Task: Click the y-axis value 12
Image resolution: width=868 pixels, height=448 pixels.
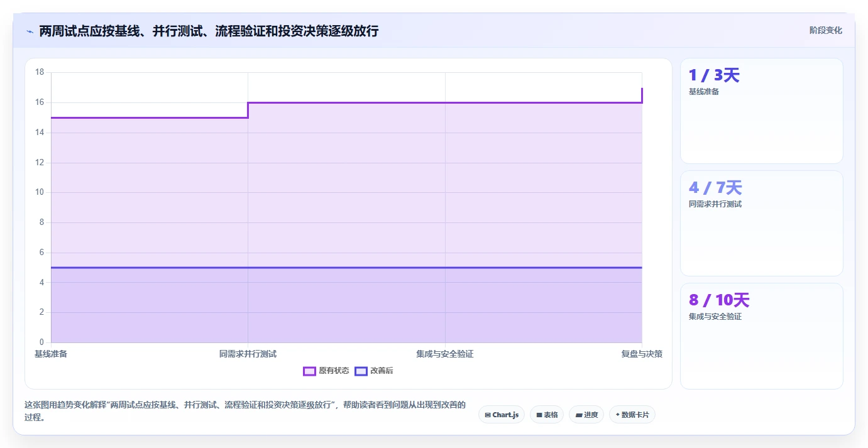Action: (40, 162)
